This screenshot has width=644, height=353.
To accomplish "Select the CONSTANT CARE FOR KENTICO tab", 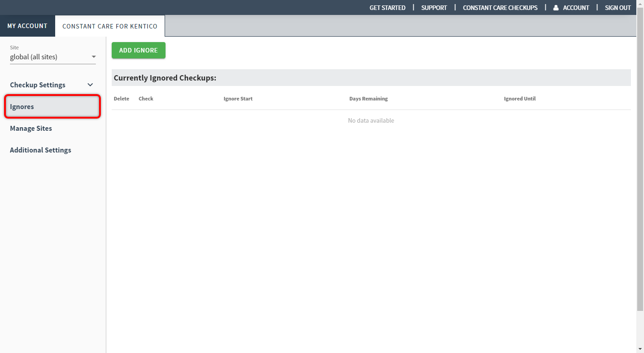I will pyautogui.click(x=110, y=26).
